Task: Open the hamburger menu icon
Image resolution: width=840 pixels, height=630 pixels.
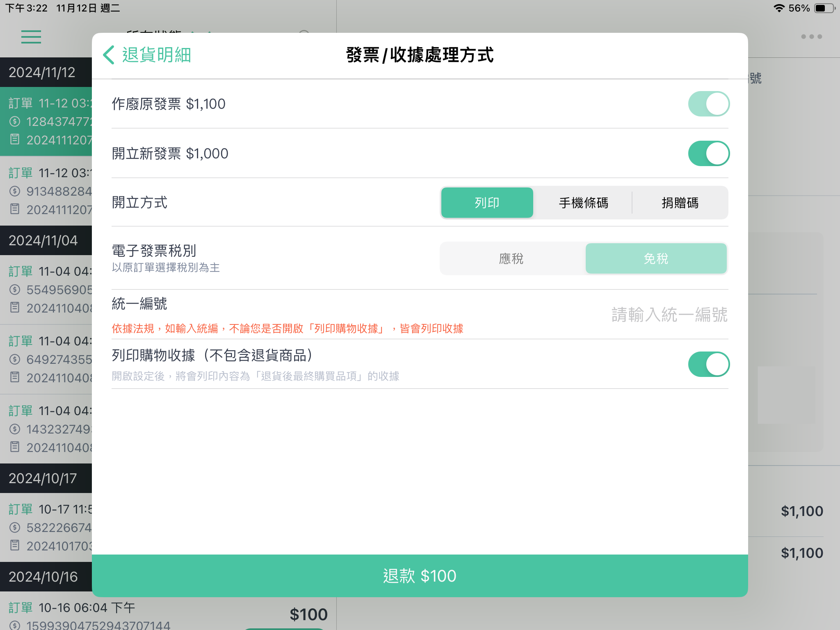Action: click(x=31, y=37)
